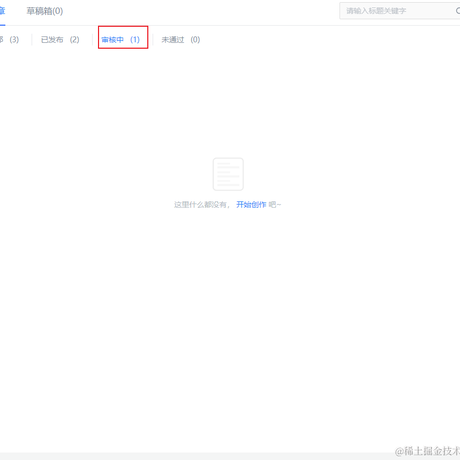
Task: Click the 这里什么都没有 empty-state text
Action: (202, 205)
